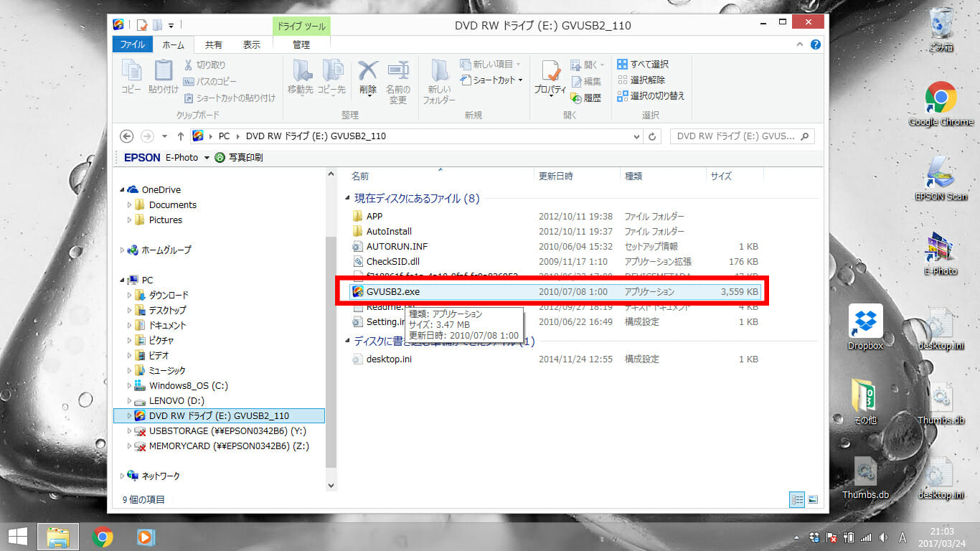Open Google Chrome desktop shortcut
The image size is (980, 551).
(x=941, y=105)
